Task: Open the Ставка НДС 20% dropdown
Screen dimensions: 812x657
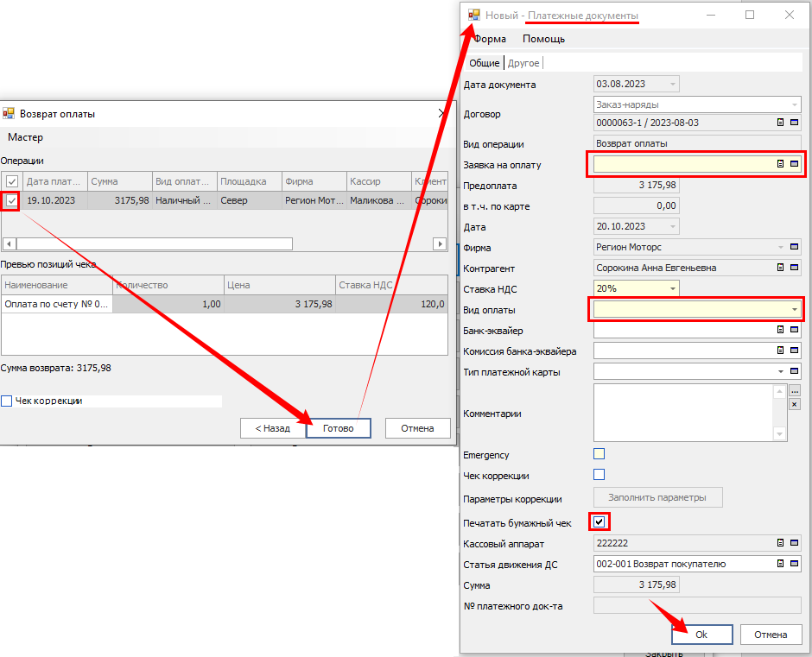Action: click(670, 288)
